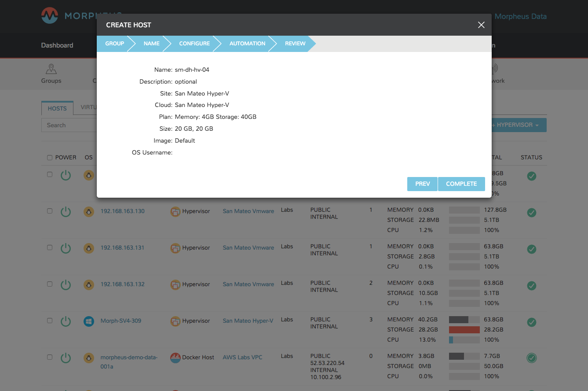Click Morph-SV4-309 memory usage bar

464,320
